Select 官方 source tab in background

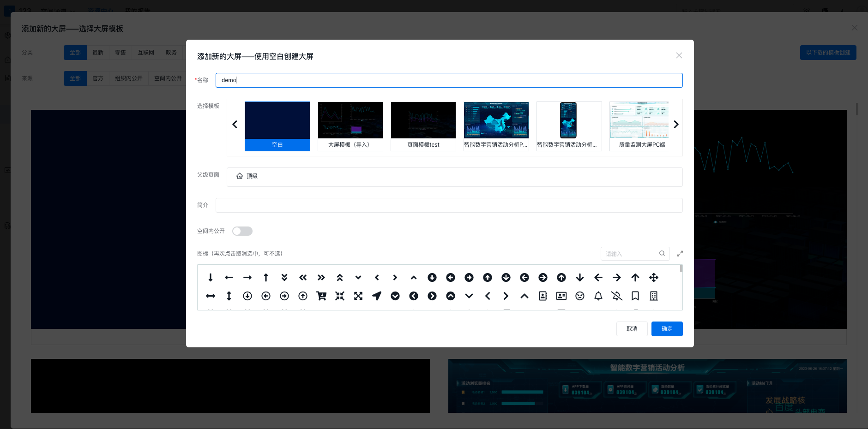pos(98,78)
